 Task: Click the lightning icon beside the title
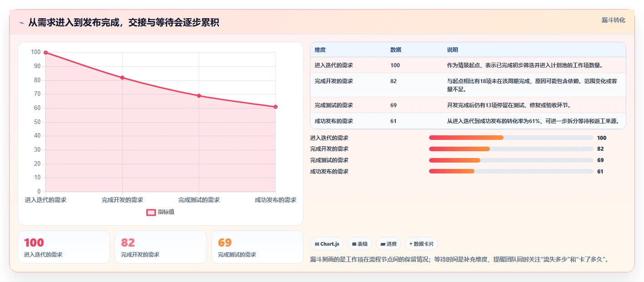(x=21, y=23)
